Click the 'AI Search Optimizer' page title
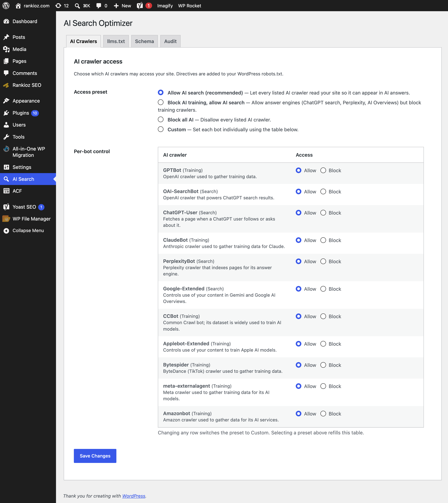The image size is (448, 503). [98, 23]
